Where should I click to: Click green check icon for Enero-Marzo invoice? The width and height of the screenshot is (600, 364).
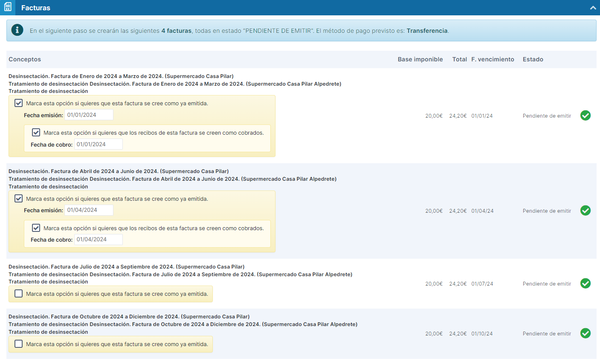585,116
